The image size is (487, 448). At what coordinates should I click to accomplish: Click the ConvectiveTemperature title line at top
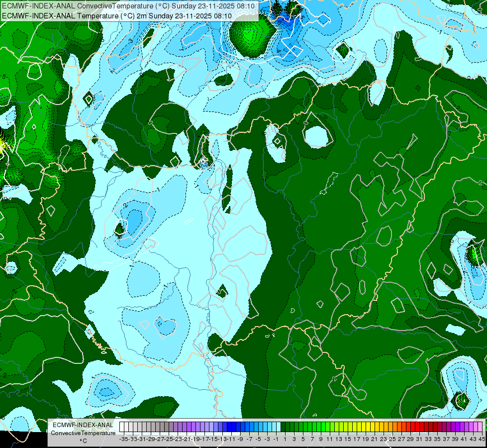[x=128, y=6]
